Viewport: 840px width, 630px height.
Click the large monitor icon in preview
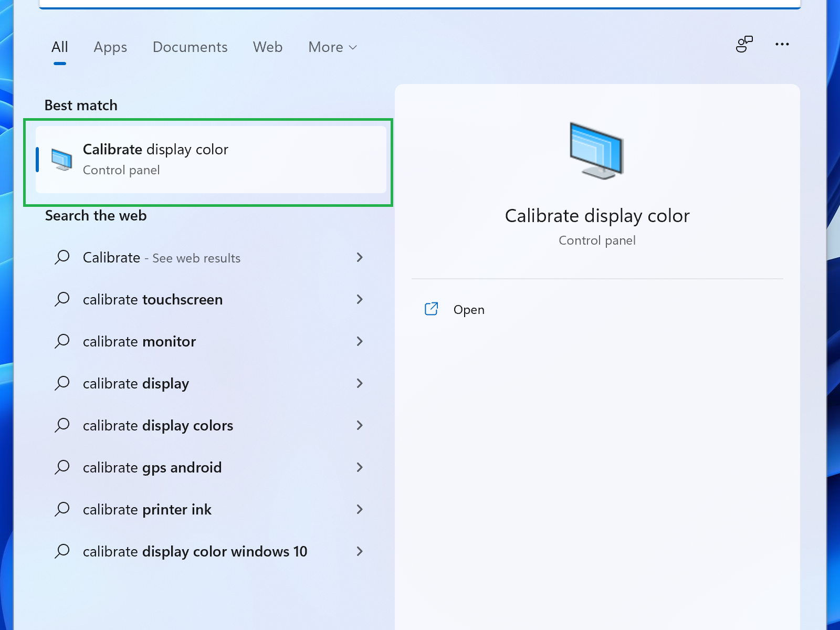tap(596, 151)
